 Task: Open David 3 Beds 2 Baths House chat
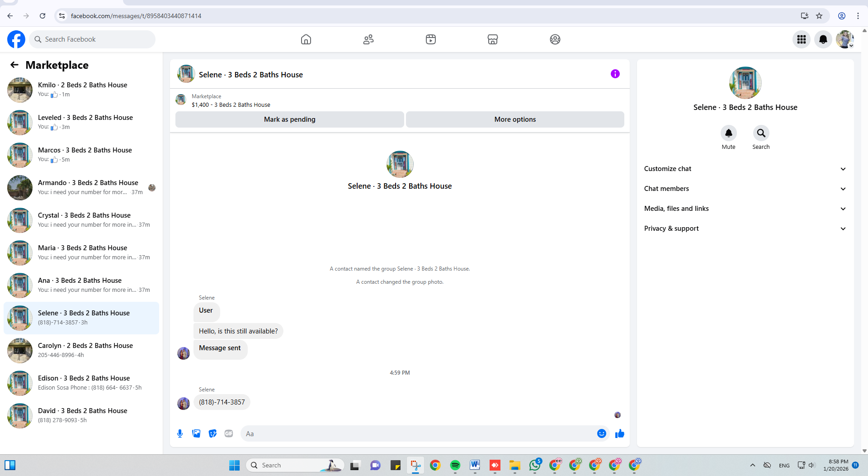(x=81, y=415)
